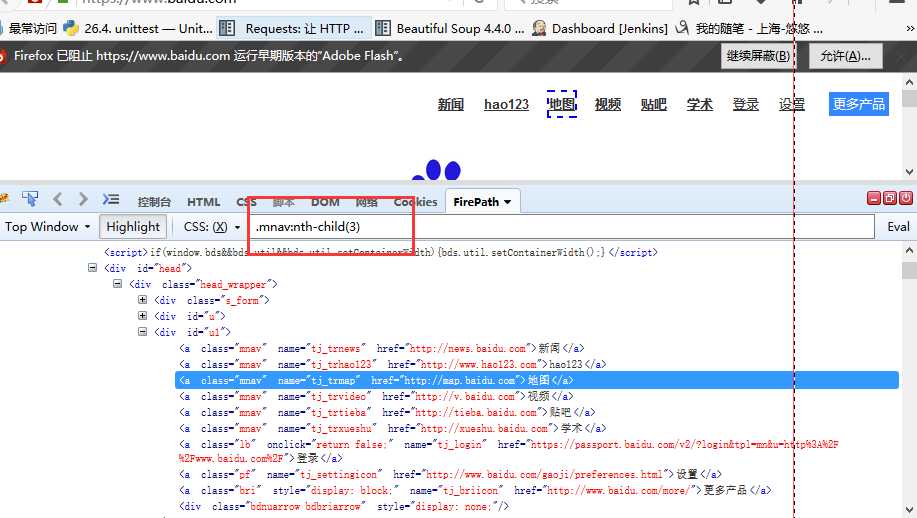Viewport: 917px width, 518px height.
Task: Open the FirePath tab dropdown menu
Action: (x=507, y=202)
